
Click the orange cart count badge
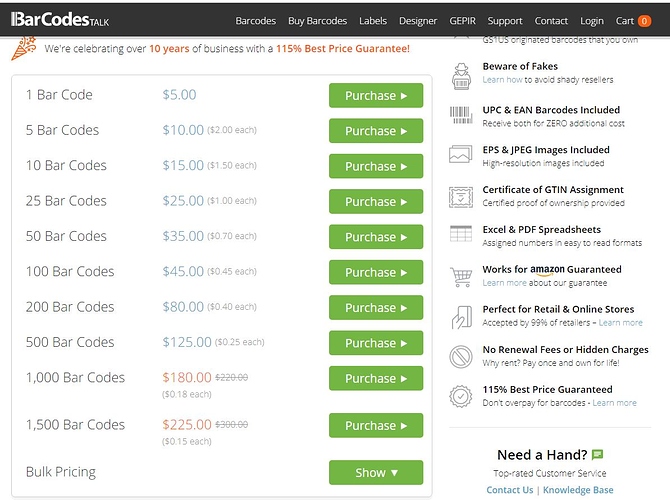tap(644, 21)
